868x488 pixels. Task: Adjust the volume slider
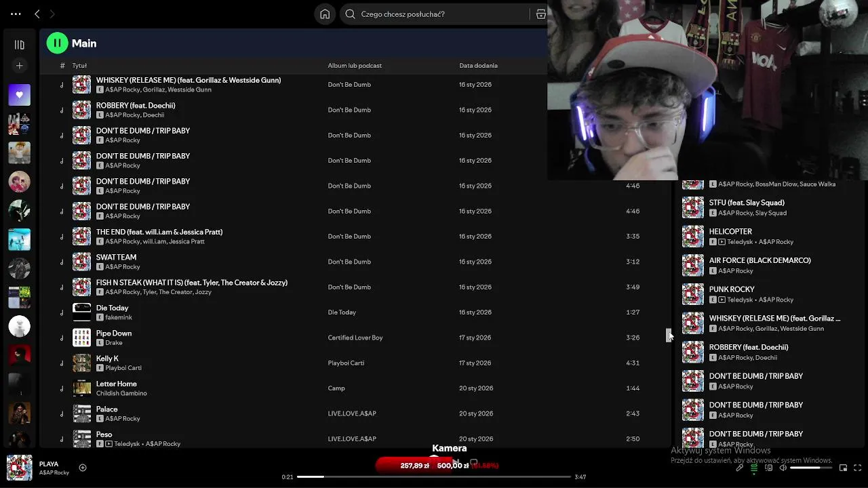[x=811, y=468]
